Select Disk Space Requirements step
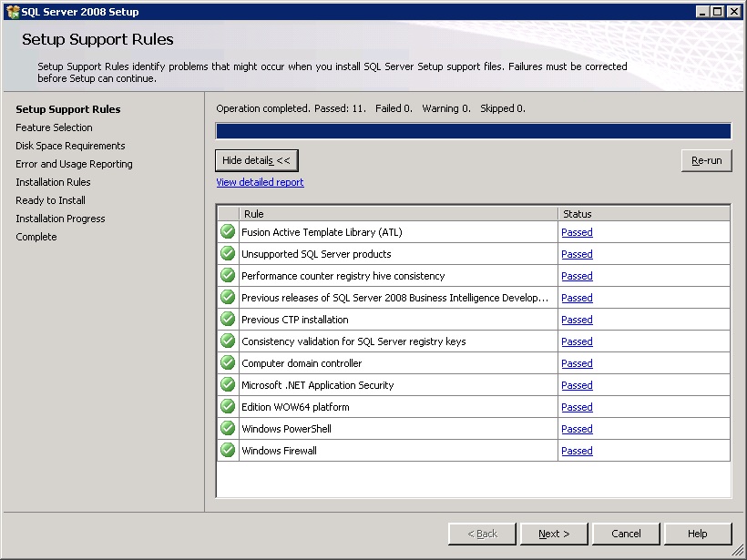 click(70, 146)
